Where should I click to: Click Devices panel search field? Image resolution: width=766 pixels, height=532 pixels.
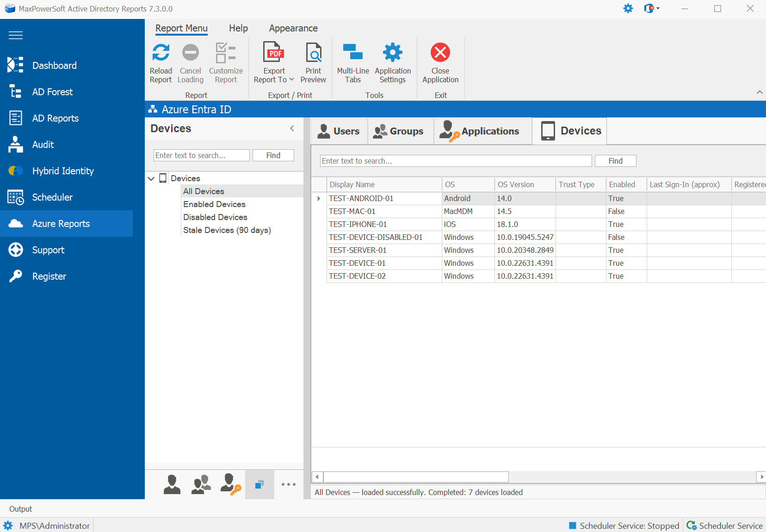(x=202, y=155)
